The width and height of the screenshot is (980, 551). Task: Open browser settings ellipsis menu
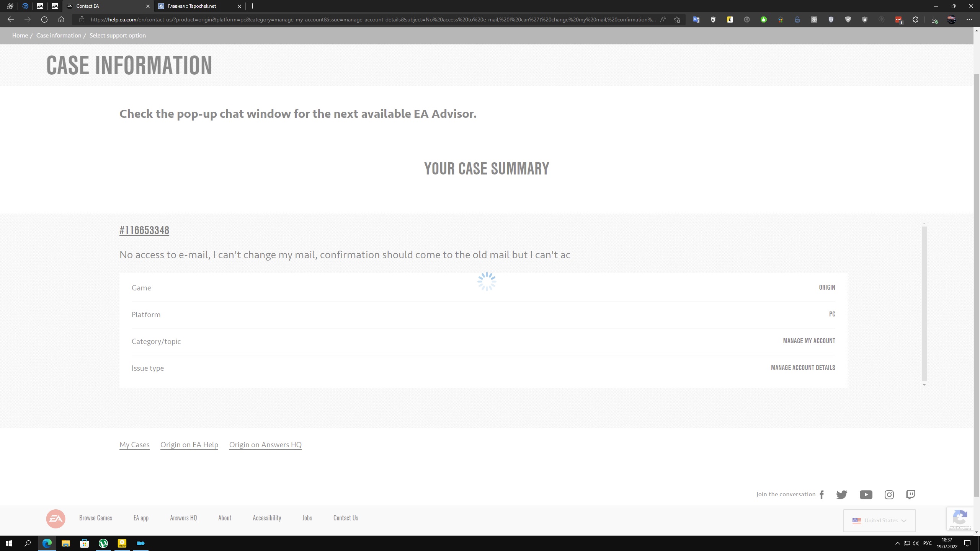pos(969,20)
